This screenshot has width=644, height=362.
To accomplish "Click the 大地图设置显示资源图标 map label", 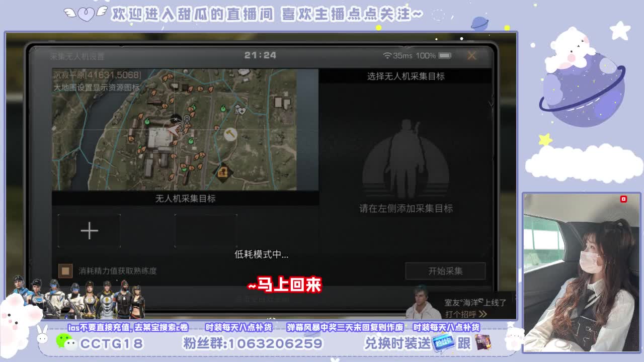I will click(x=97, y=87).
